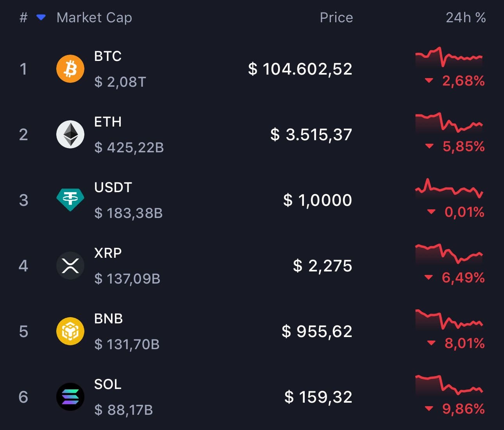This screenshot has height=430, width=504.
Task: Select the $ 104.602,52 BTC price
Action: click(300, 69)
